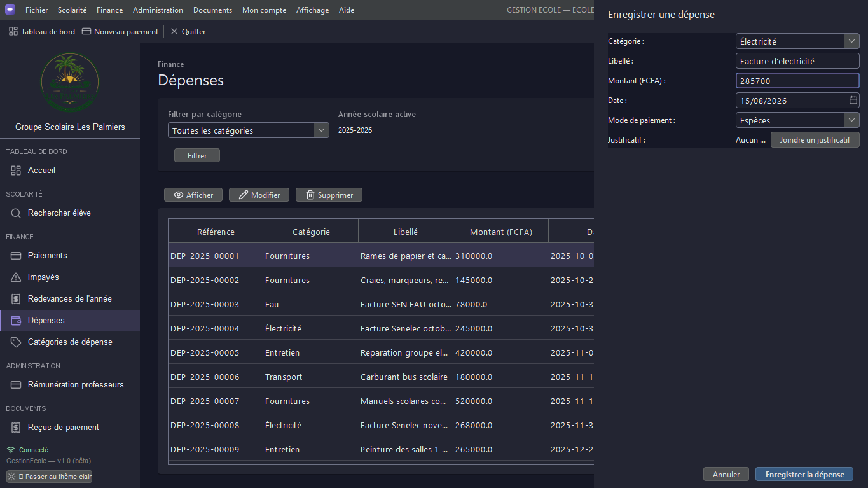Image resolution: width=868 pixels, height=488 pixels.
Task: Click the Filtrer button
Action: click(x=197, y=155)
